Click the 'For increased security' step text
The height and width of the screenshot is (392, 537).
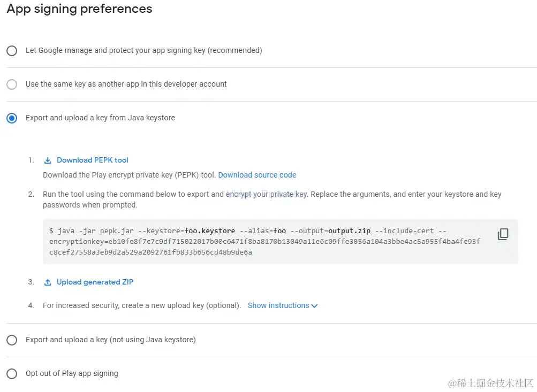[x=141, y=305]
